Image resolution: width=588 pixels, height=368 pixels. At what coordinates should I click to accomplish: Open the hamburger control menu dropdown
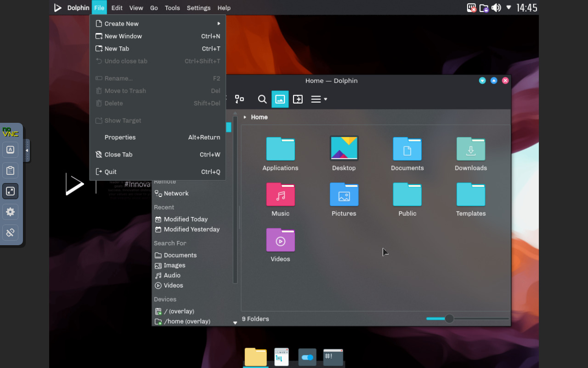(x=318, y=99)
